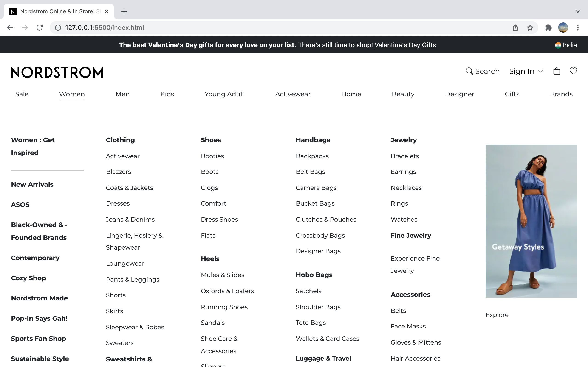
Task: Click the browser reload icon
Action: (40, 28)
